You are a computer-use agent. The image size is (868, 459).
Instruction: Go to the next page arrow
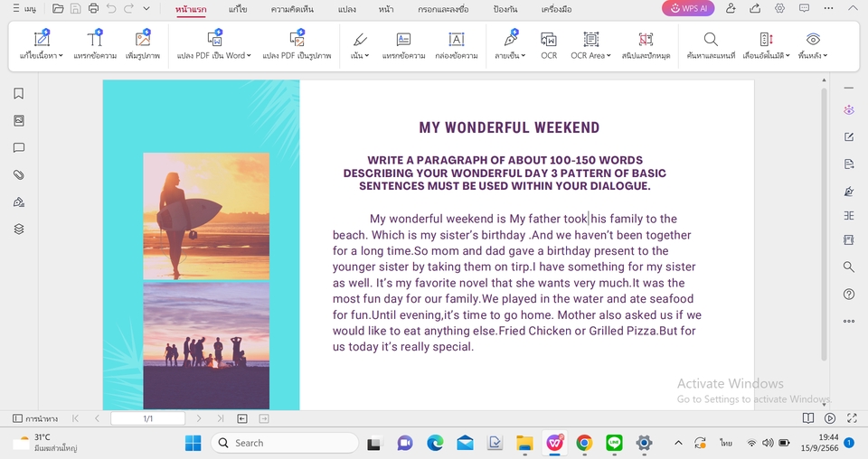point(199,418)
